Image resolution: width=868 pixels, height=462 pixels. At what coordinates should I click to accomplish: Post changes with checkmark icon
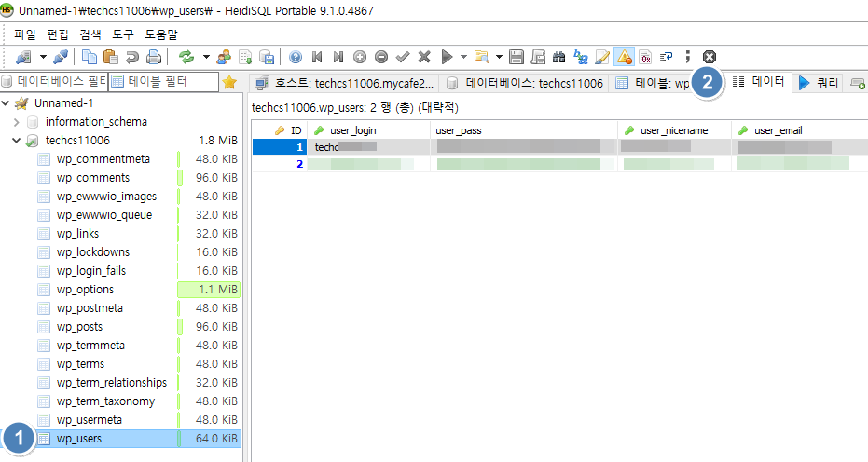(403, 57)
